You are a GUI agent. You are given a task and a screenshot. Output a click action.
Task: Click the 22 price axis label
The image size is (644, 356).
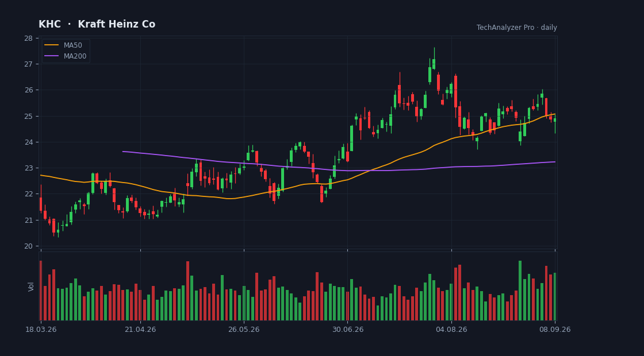pos(28,194)
